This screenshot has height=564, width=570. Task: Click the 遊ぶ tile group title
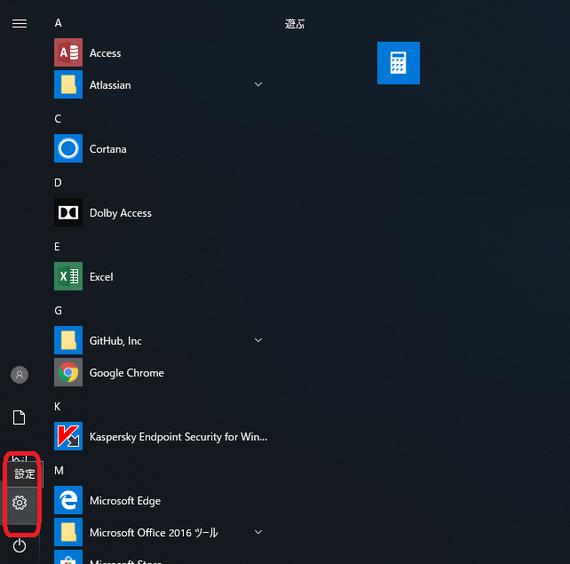click(x=295, y=24)
